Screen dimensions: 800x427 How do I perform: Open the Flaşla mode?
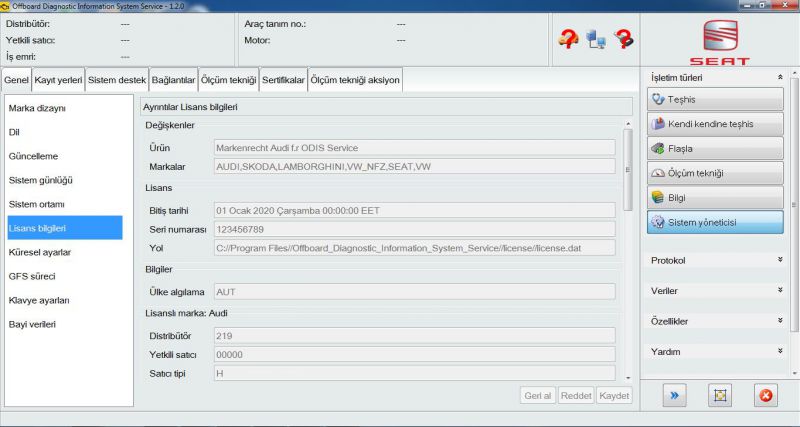click(715, 148)
